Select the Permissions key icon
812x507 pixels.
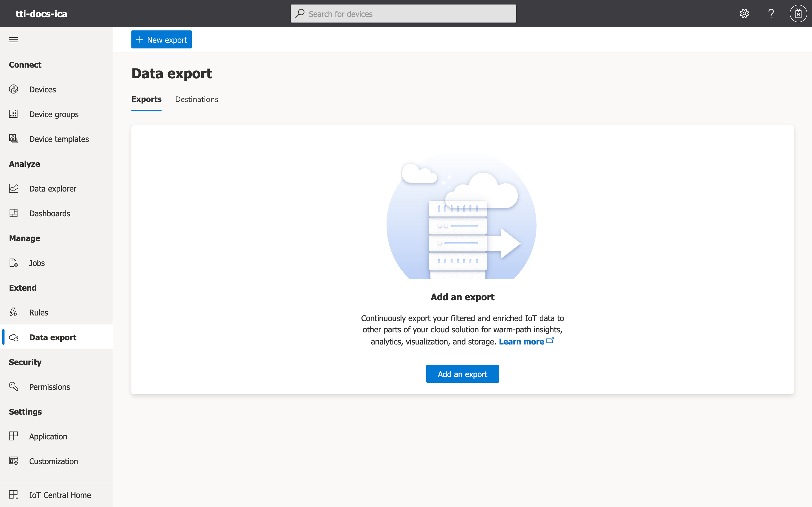click(14, 387)
